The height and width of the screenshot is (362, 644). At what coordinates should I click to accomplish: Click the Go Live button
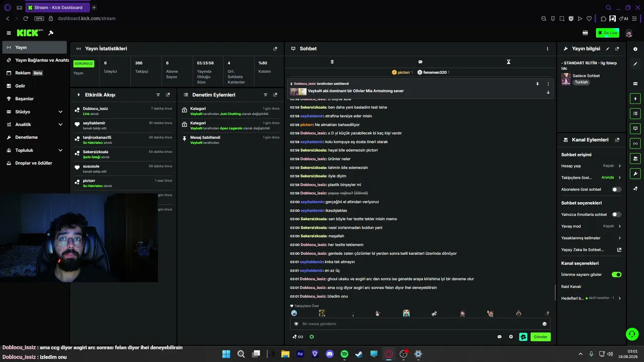click(607, 33)
